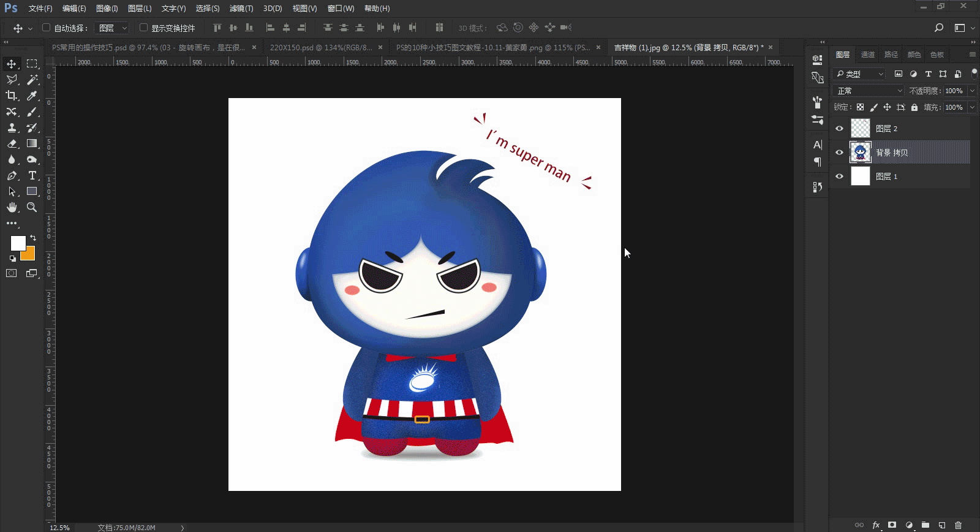Reset default foreground and background colors
The height and width of the screenshot is (532, 980).
pyautogui.click(x=13, y=258)
